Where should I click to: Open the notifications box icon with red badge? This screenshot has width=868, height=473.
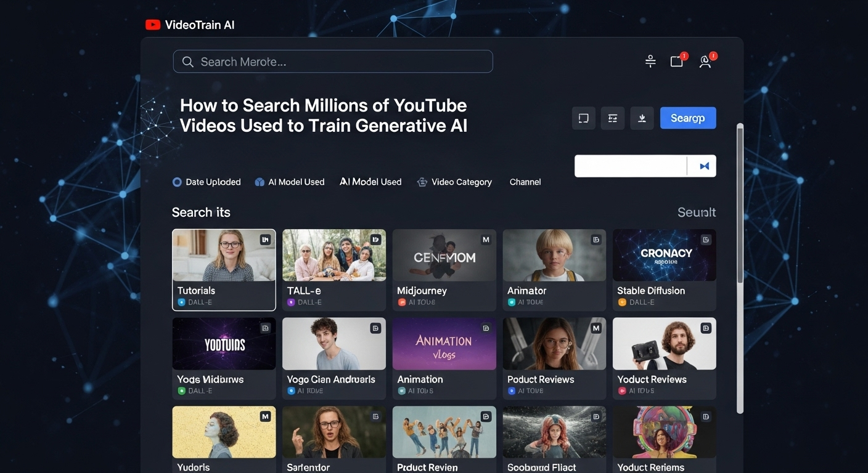[677, 61]
